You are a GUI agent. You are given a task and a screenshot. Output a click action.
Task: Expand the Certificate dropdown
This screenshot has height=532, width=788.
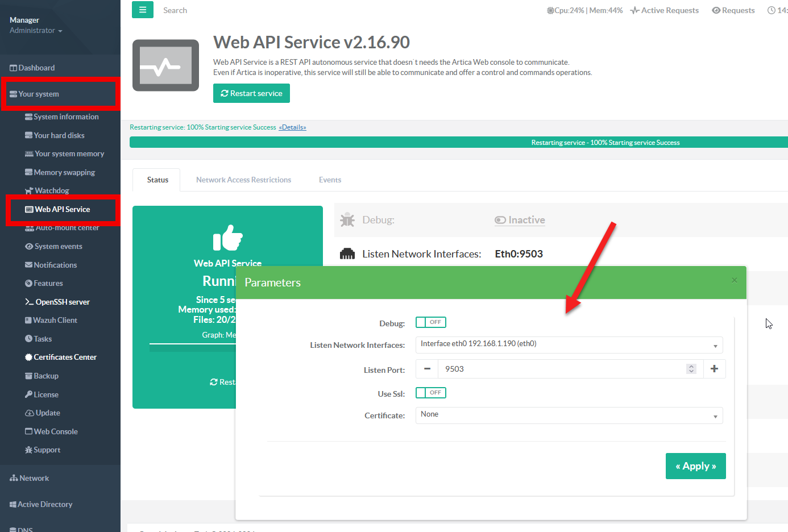[x=569, y=415]
